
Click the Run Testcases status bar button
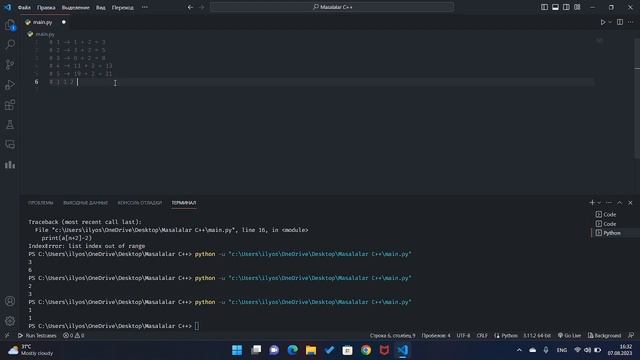pos(37,336)
